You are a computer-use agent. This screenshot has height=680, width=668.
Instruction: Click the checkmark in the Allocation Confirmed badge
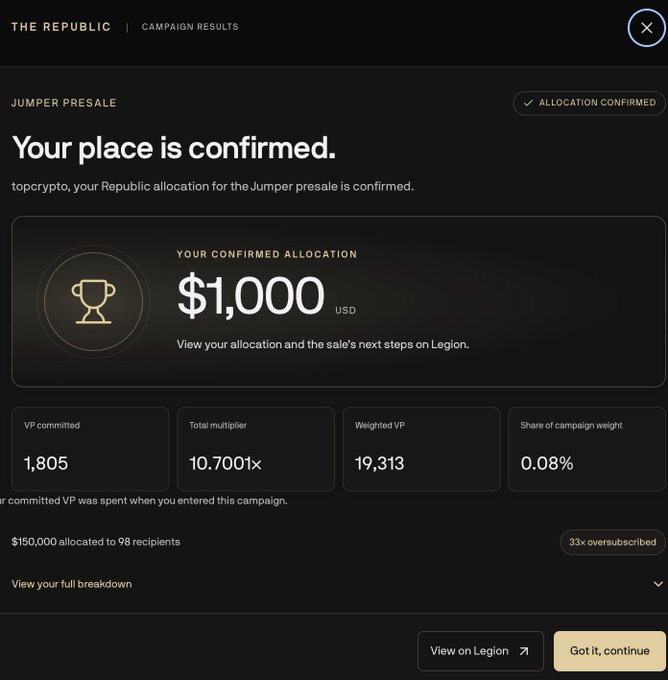tap(528, 103)
